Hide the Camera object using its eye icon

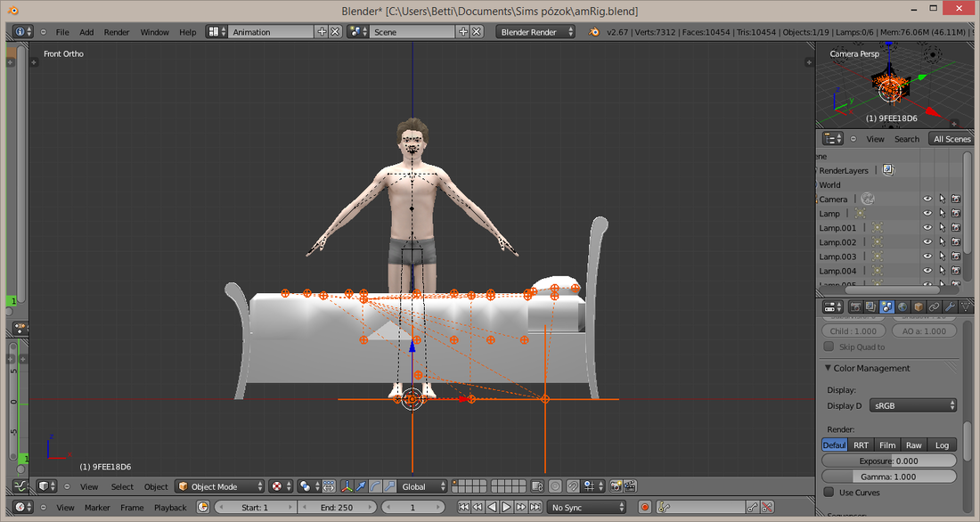[927, 199]
